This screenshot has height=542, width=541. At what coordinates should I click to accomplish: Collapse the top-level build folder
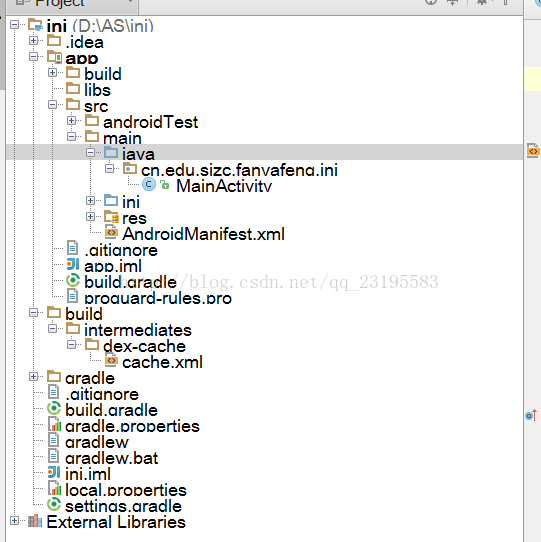pyautogui.click(x=34, y=312)
